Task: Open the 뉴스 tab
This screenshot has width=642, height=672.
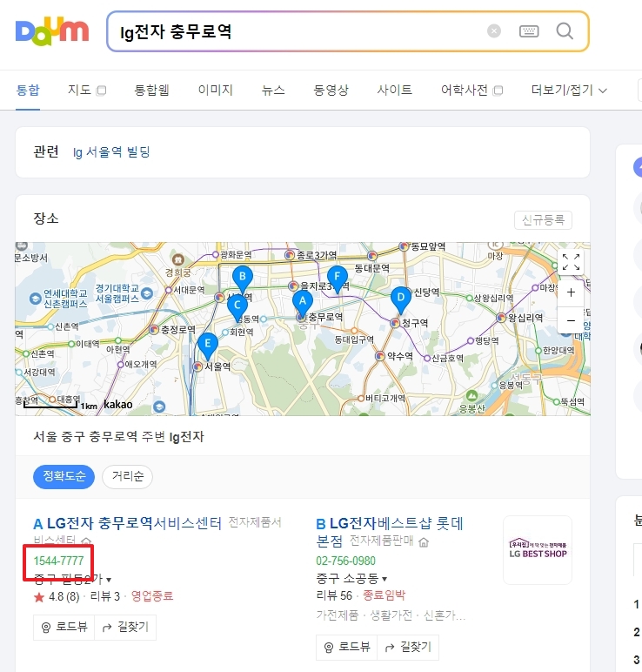Action: click(x=273, y=90)
